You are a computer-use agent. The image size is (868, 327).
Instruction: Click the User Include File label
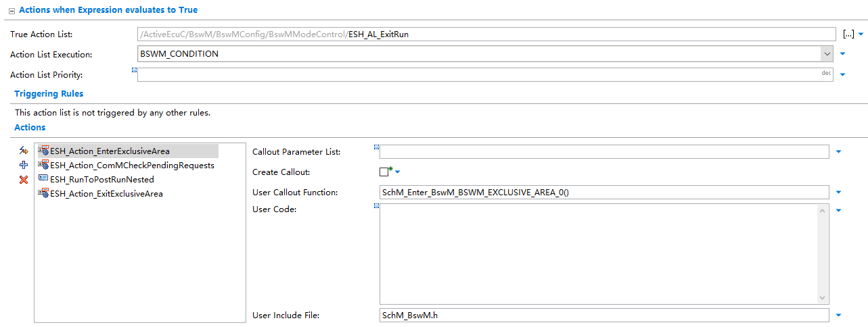pyautogui.click(x=285, y=316)
